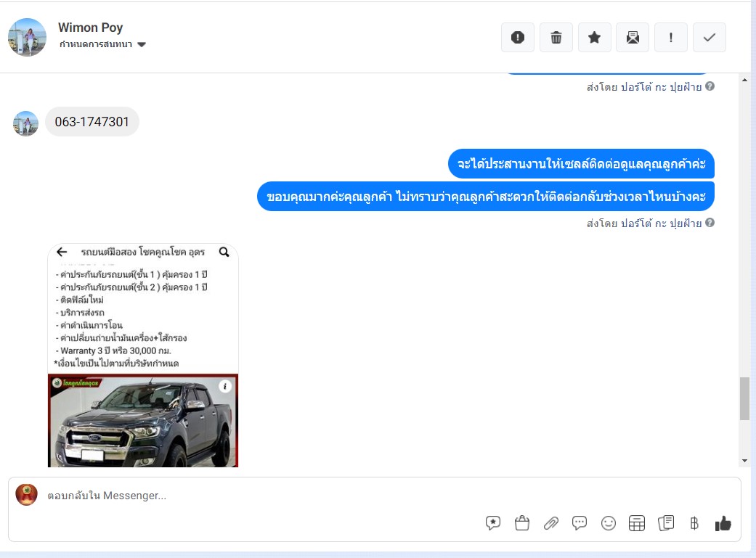Open Wimon Poy's header profile picture
Image resolution: width=756 pixels, height=558 pixels.
pyautogui.click(x=28, y=37)
